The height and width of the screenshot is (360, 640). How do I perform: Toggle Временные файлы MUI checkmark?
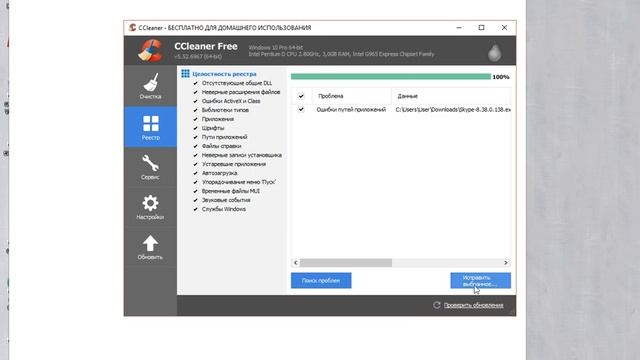(x=196, y=191)
